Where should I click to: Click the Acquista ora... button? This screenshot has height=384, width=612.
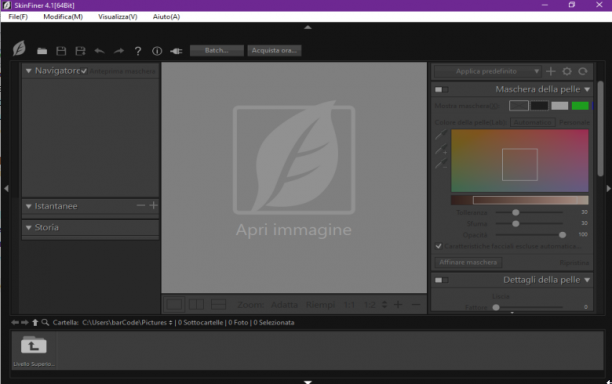click(x=274, y=50)
